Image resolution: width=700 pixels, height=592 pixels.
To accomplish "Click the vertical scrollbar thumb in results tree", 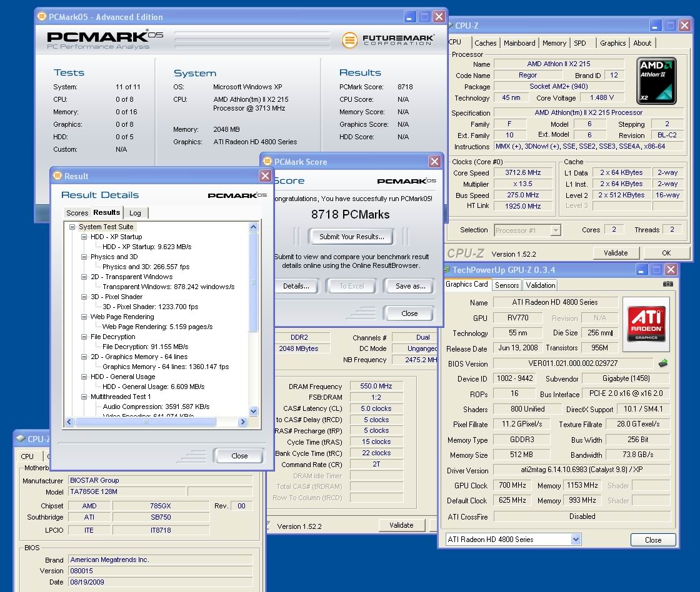I will [x=253, y=282].
